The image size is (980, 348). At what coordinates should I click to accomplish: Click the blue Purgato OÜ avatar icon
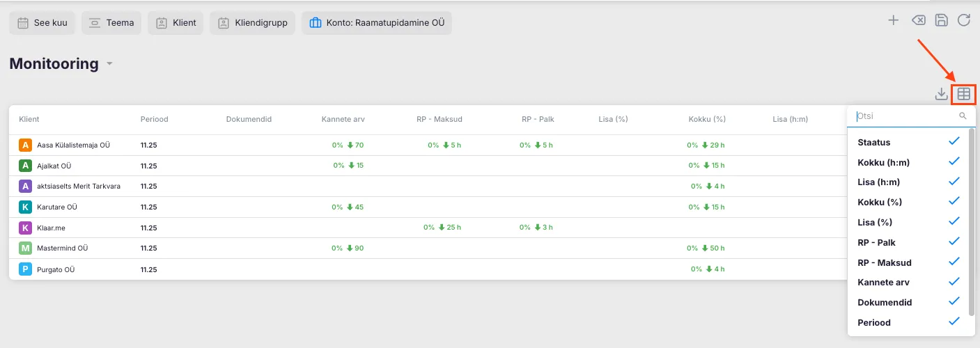point(26,269)
